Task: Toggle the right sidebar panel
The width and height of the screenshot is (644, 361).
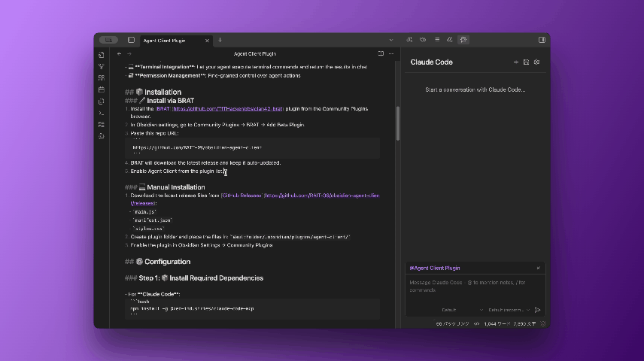Action: (x=542, y=39)
